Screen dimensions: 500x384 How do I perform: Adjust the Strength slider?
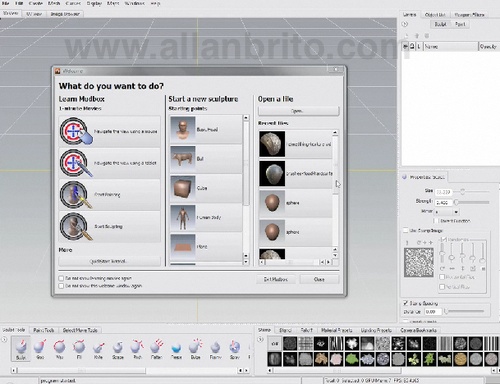click(472, 202)
